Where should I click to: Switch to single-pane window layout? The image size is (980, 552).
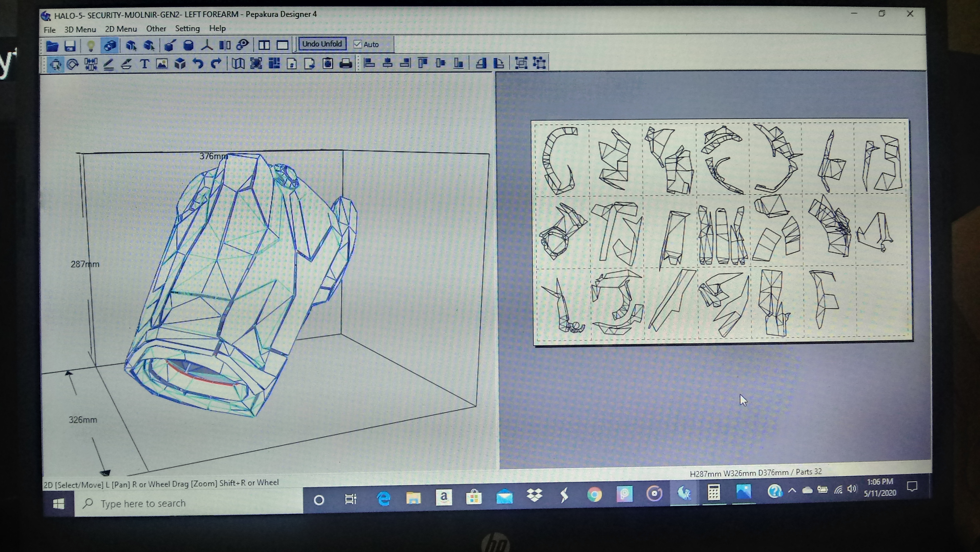282,45
